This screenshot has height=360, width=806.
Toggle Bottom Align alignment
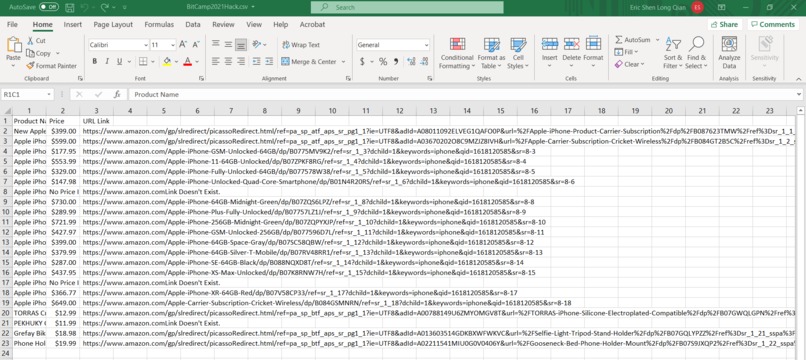[241, 45]
